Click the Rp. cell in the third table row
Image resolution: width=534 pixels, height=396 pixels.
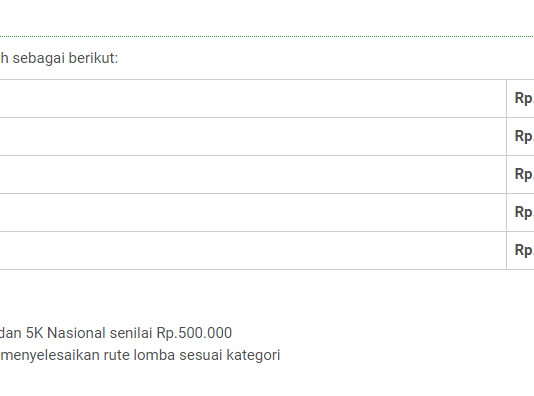tap(520, 175)
